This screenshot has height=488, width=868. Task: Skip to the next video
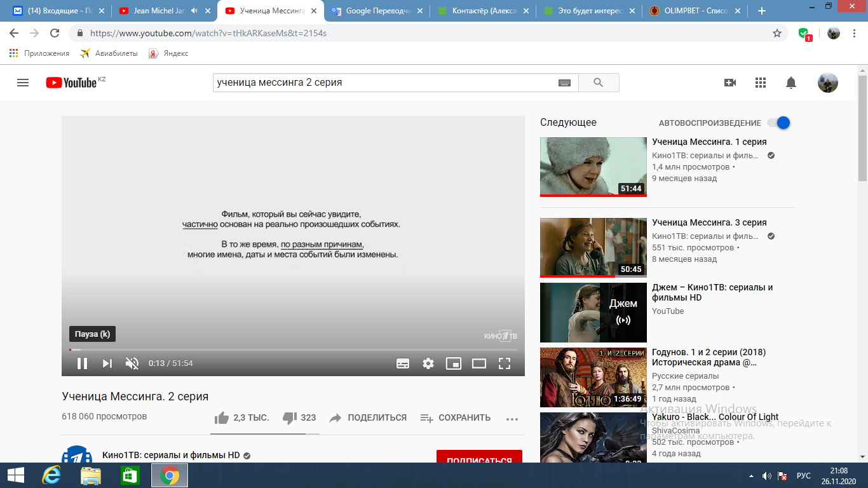point(107,363)
